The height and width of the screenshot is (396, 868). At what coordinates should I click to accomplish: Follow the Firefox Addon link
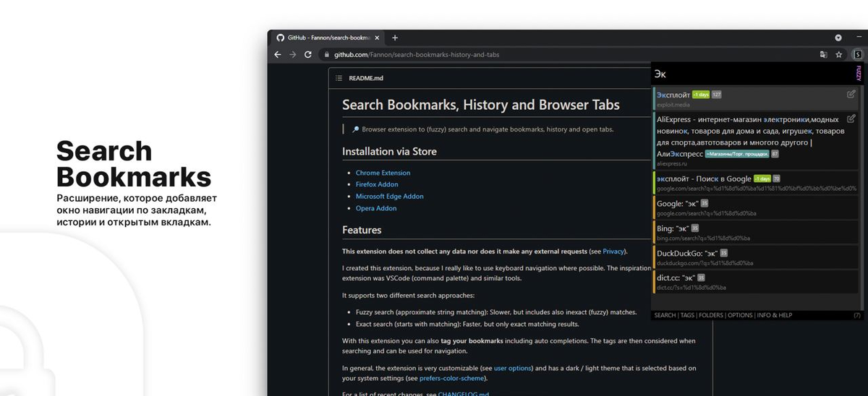pos(377,184)
